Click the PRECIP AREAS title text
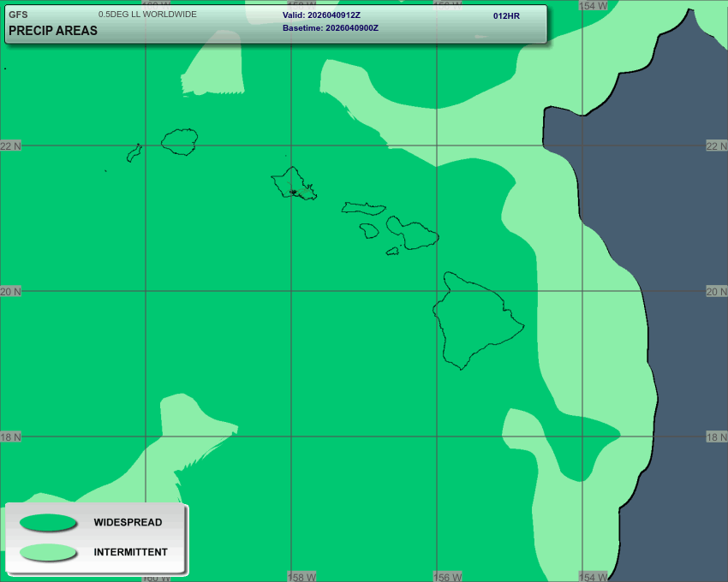 coord(53,31)
